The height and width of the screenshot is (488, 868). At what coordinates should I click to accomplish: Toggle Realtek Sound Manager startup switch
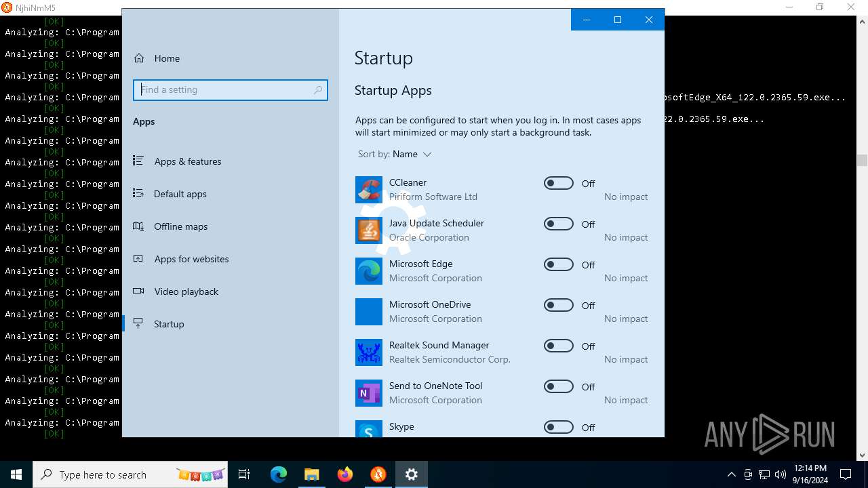(559, 346)
